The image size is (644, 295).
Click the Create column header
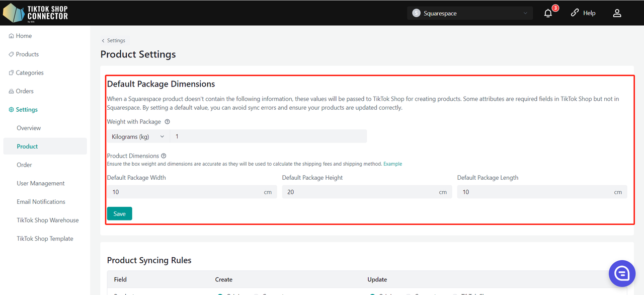tap(224, 279)
